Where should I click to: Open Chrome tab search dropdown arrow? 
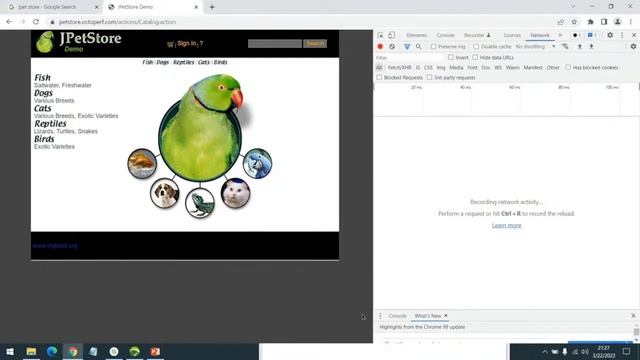pos(573,7)
